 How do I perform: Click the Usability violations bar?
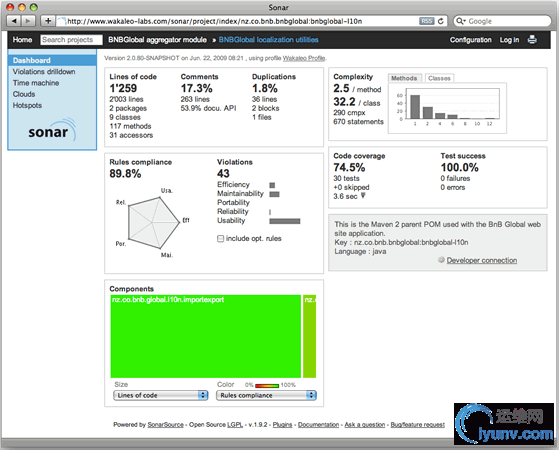(284, 221)
